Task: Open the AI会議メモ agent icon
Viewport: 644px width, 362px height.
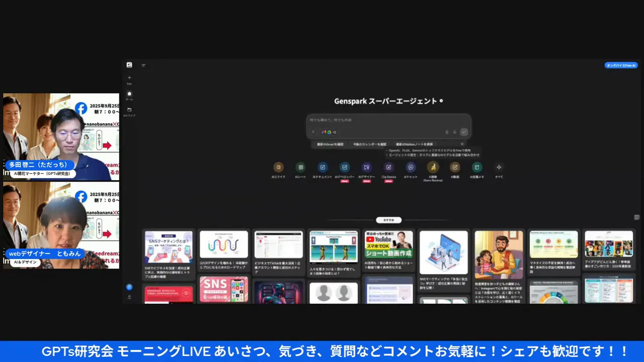Action: 477,167
